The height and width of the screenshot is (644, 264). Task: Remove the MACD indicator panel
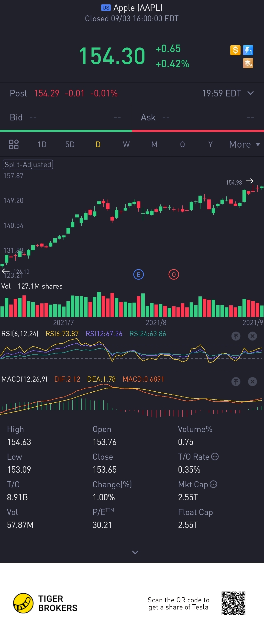pos(252,382)
